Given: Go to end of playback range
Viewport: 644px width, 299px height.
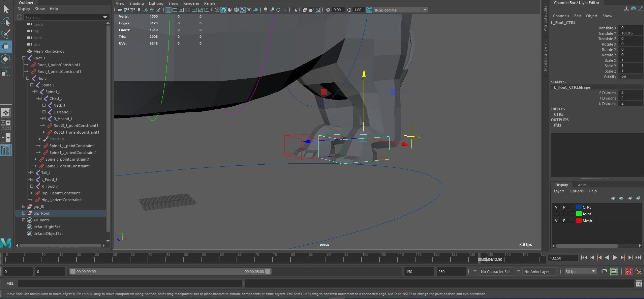Looking at the screenshot, I should (x=638, y=257).
